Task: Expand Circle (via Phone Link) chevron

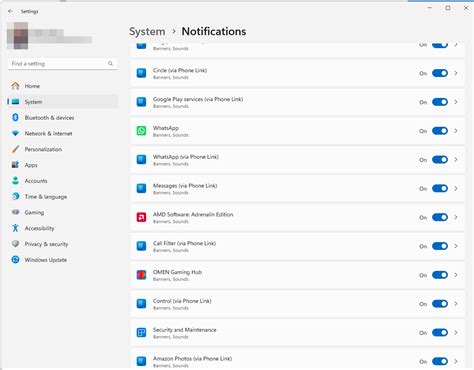Action: pyautogui.click(x=456, y=73)
